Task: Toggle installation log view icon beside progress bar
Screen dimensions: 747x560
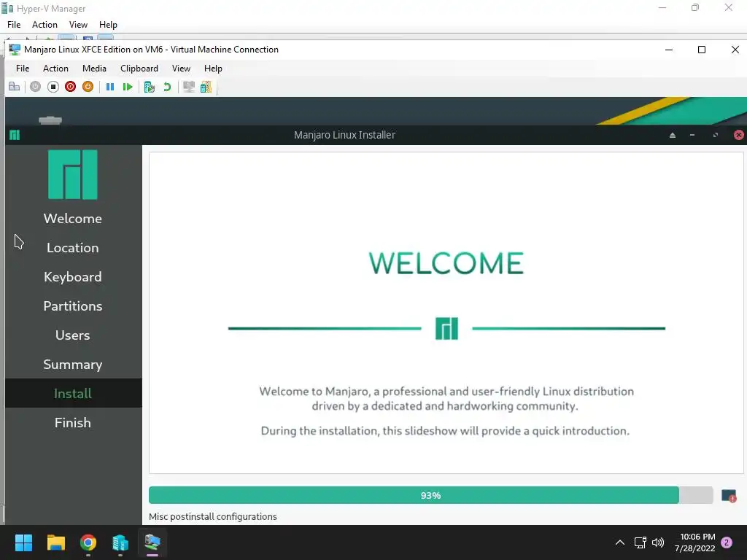Action: point(729,496)
